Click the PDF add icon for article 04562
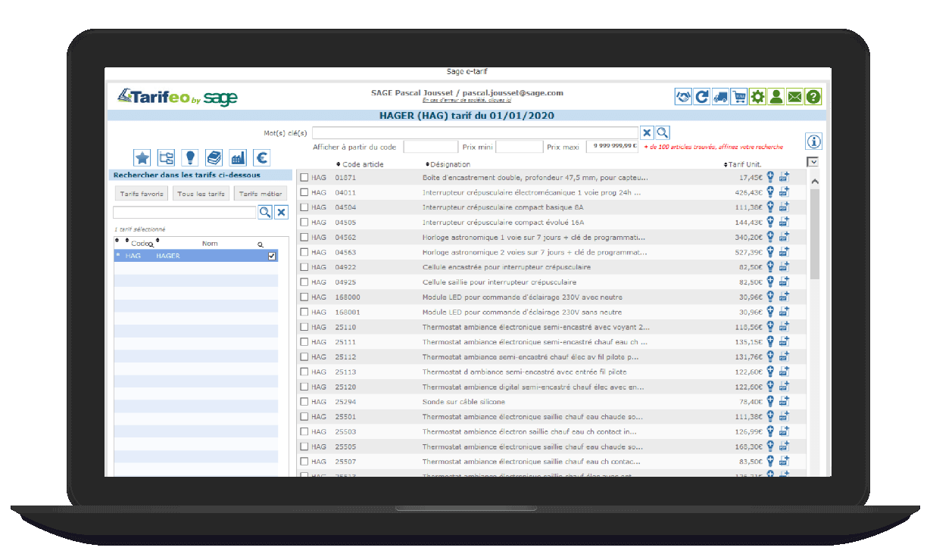930x560 pixels. coord(784,237)
